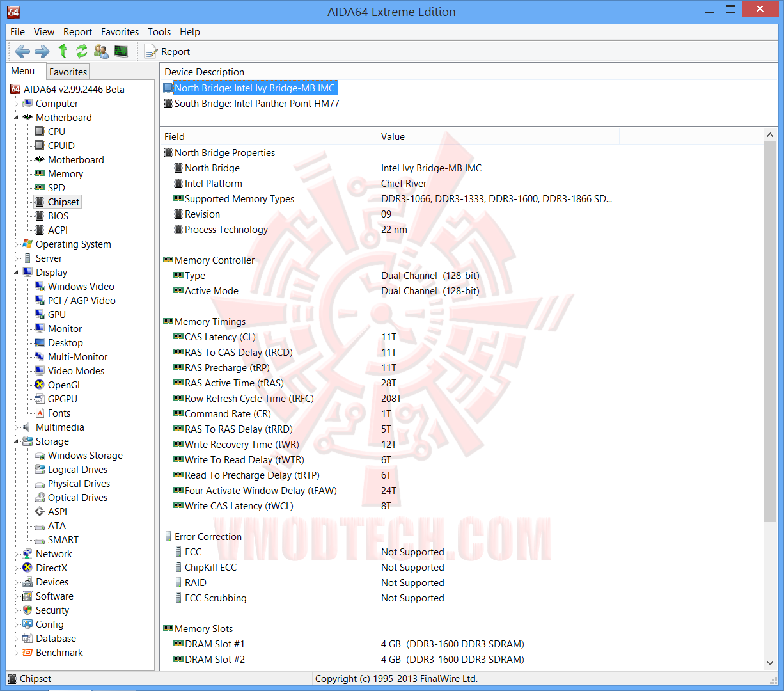Select the DirectX icon in tree

coord(27,568)
